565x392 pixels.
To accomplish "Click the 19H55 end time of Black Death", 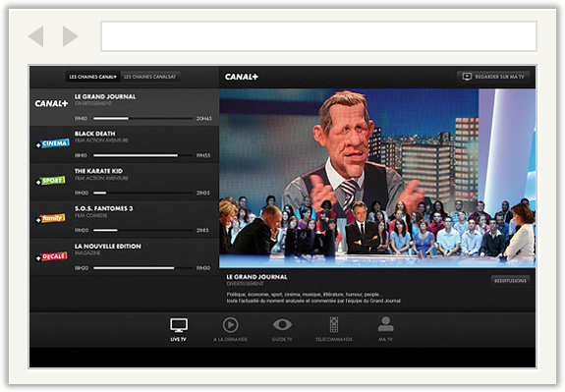I will click(x=203, y=155).
